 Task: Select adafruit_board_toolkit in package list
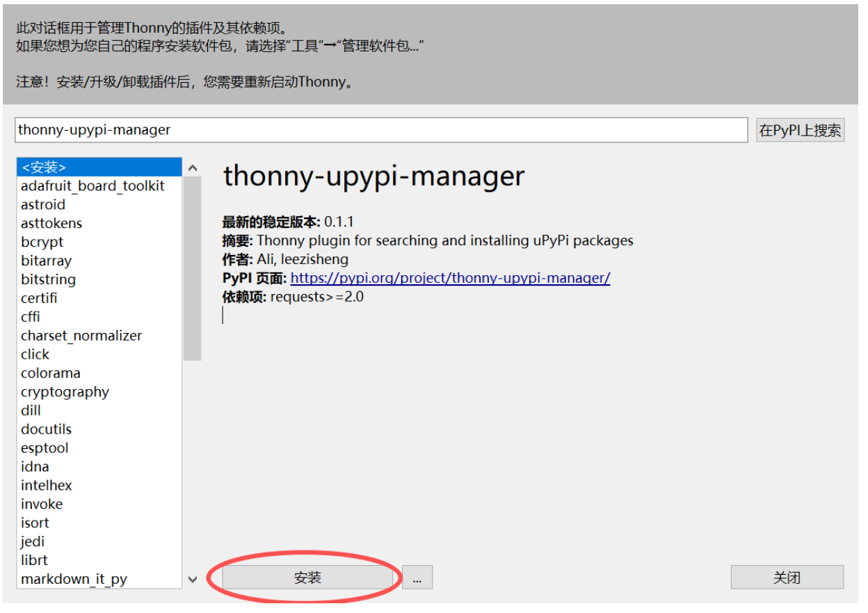(x=93, y=186)
